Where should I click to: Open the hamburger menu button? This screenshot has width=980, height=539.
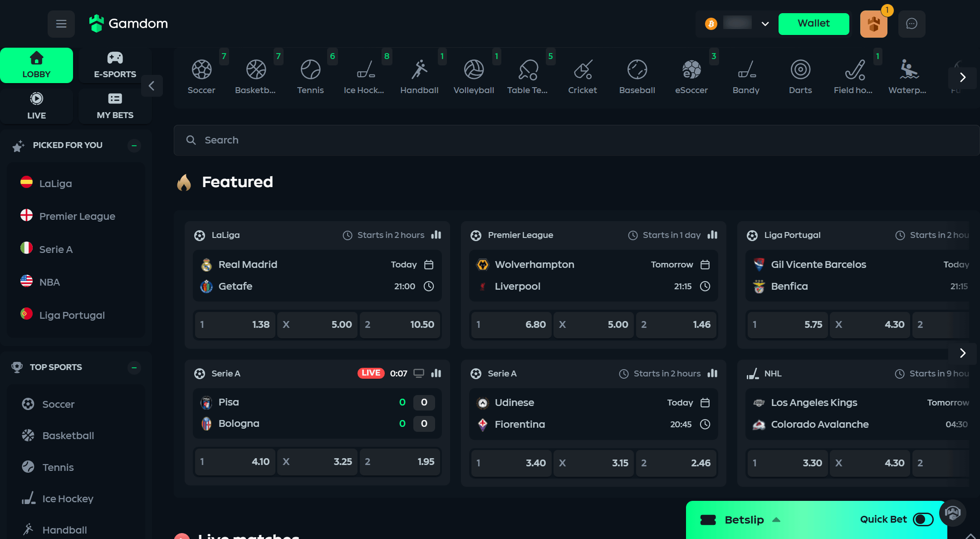point(61,24)
